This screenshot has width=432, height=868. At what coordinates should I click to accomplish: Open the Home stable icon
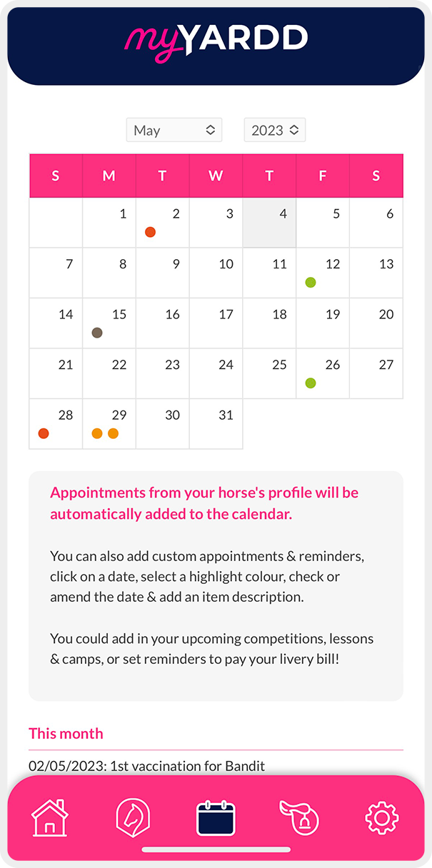[50, 817]
